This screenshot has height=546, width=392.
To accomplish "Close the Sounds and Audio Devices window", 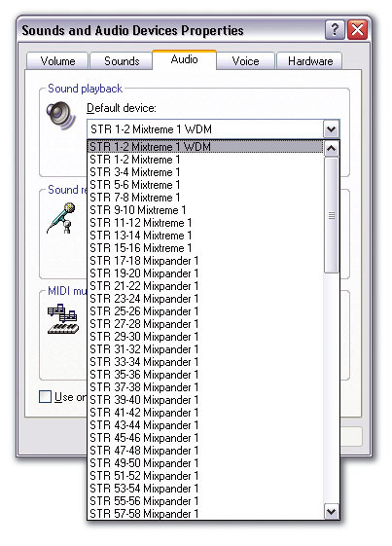I will click(x=357, y=30).
